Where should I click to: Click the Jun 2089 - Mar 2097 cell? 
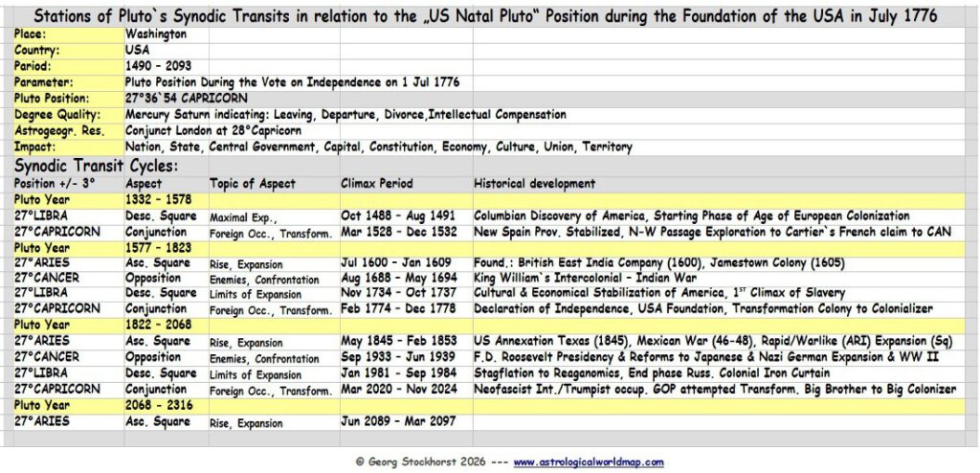tap(406, 421)
